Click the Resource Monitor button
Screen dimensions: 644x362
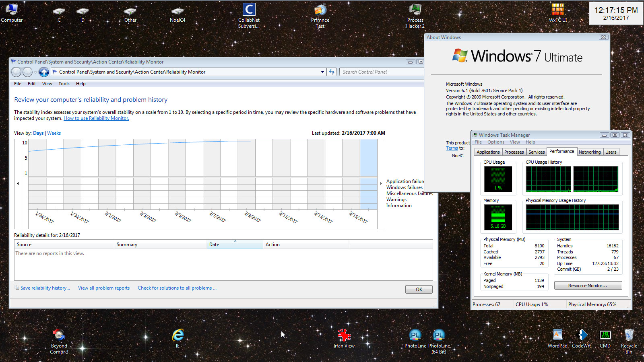588,286
